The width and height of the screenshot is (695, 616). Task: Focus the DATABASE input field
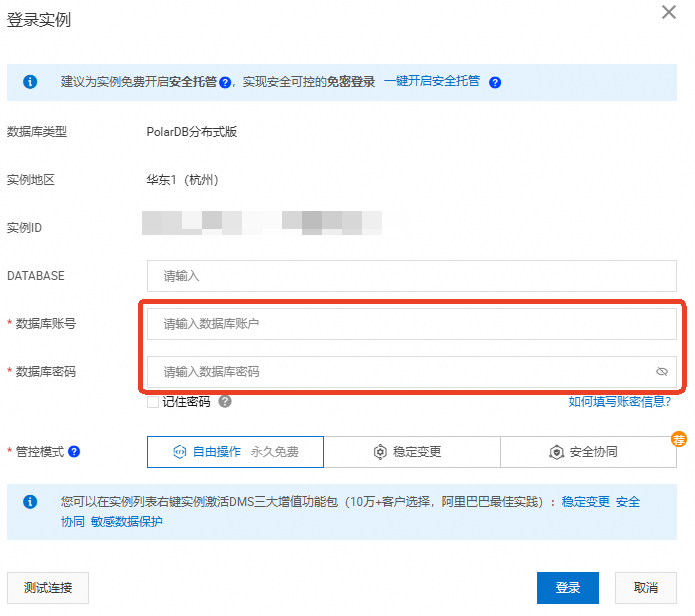point(411,276)
